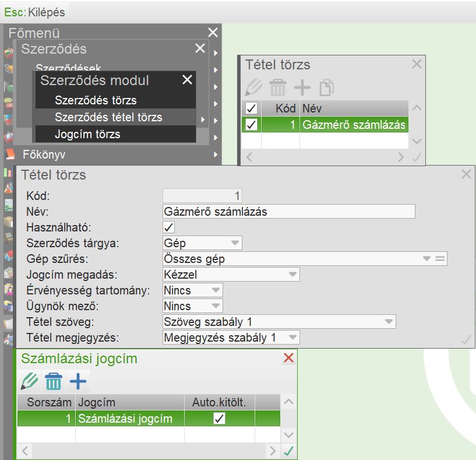The width and height of the screenshot is (476, 460).
Task: Click the grey checkmark in Tétel törzs list window
Action: point(417,157)
